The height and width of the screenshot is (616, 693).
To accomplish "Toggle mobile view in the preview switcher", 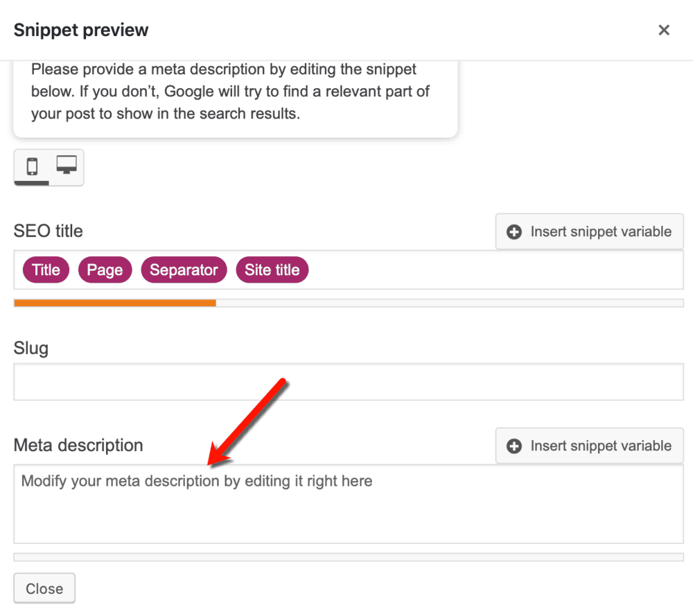I will (32, 167).
